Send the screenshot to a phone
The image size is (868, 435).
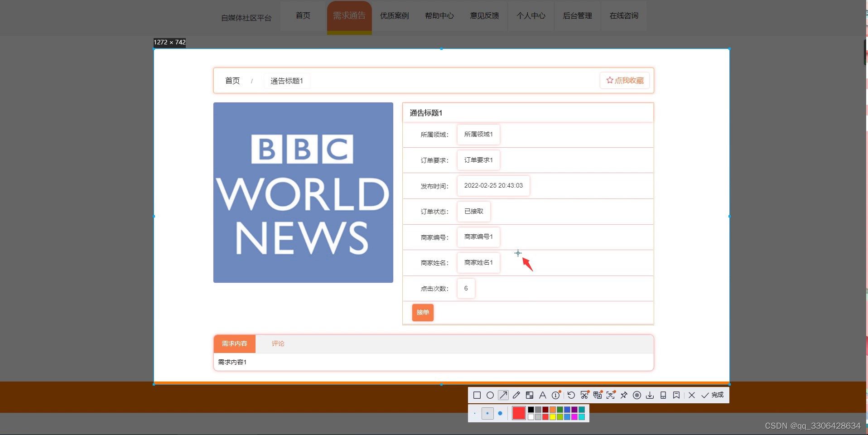point(663,395)
